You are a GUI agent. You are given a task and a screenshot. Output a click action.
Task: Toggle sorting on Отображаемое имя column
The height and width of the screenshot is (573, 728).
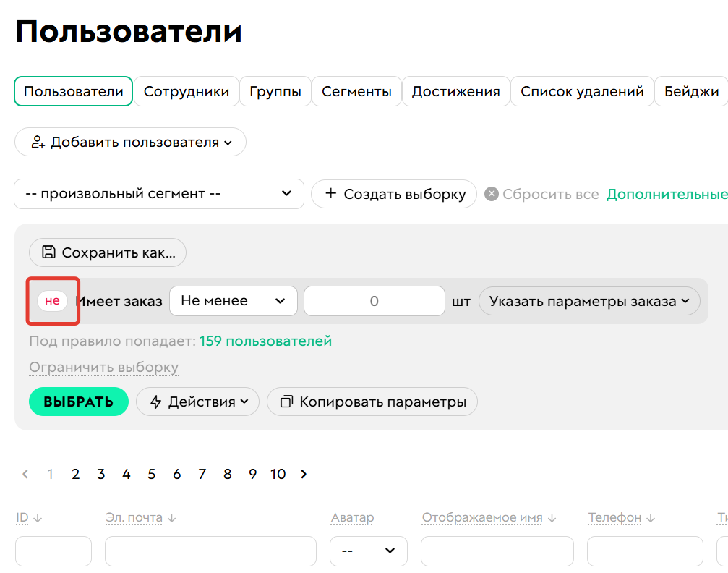click(x=551, y=517)
